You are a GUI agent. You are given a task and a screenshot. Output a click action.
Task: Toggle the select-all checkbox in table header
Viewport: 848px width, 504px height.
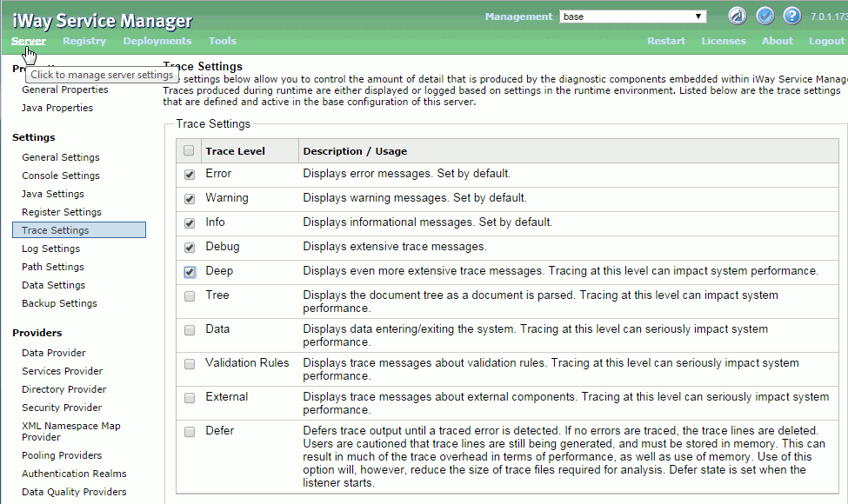[x=189, y=150]
